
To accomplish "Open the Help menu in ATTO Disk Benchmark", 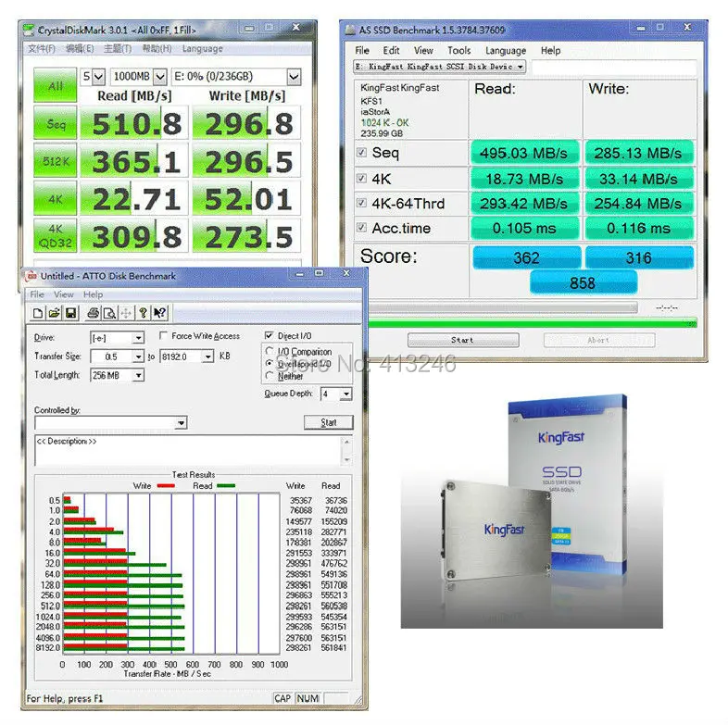I will pyautogui.click(x=94, y=294).
